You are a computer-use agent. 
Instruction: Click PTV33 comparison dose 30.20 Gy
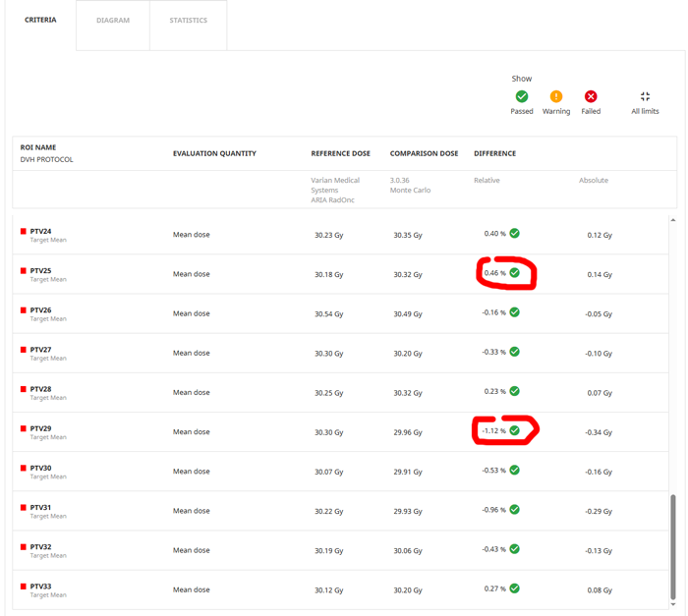click(x=408, y=590)
